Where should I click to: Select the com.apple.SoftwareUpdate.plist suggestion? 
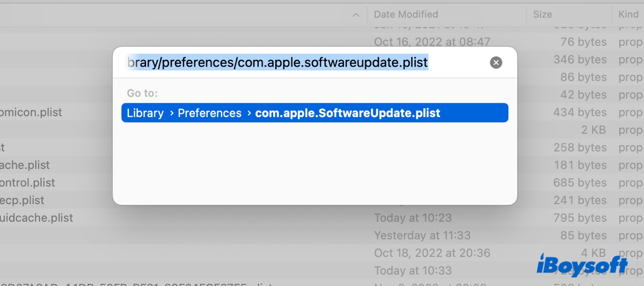coord(347,113)
